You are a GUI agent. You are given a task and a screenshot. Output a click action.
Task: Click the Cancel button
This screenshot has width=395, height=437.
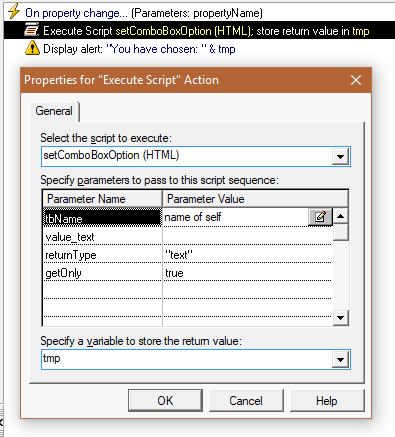click(x=246, y=400)
